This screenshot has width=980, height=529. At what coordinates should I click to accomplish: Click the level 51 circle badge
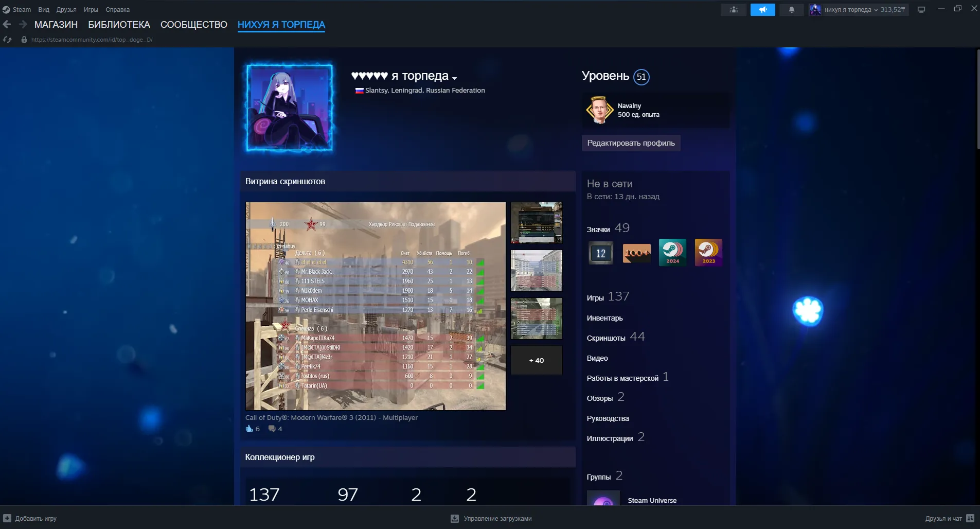[x=641, y=77]
